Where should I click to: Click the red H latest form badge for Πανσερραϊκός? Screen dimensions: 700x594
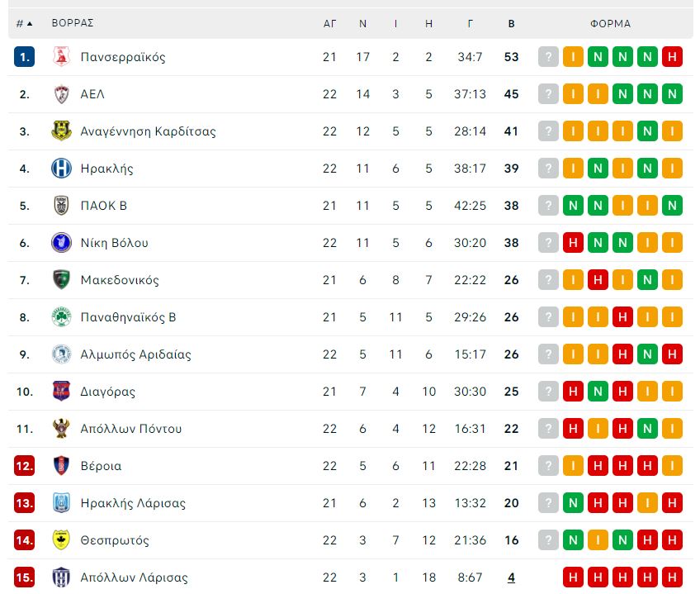click(672, 57)
